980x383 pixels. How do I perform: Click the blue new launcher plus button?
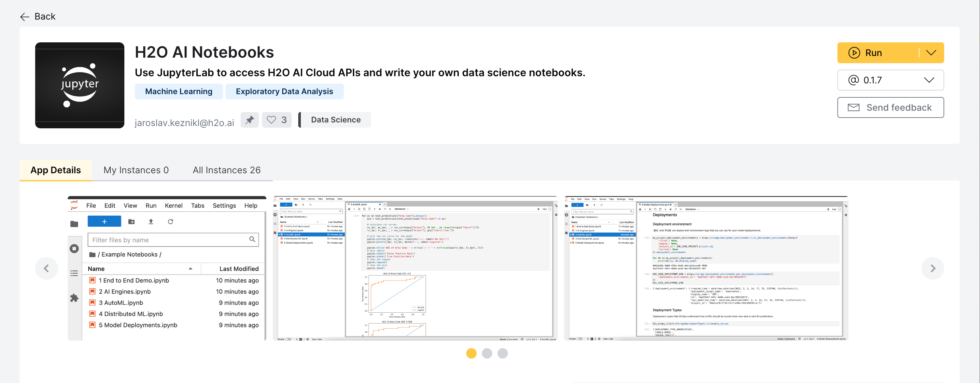(104, 221)
